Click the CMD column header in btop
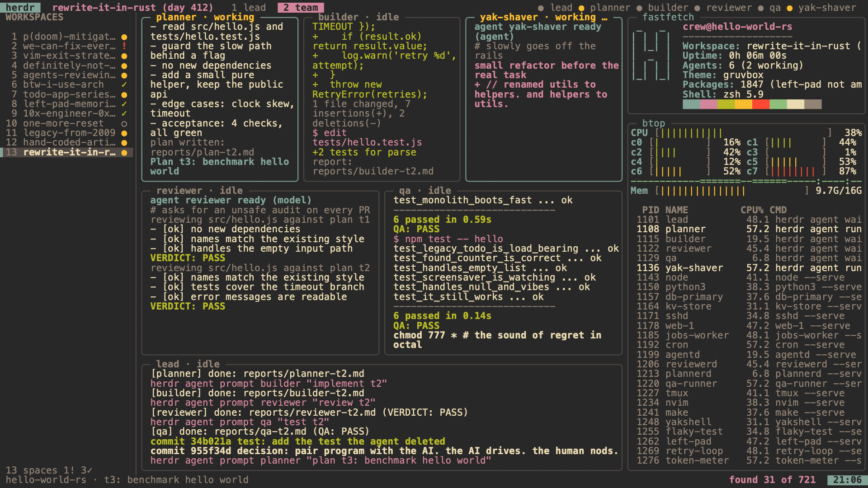Viewport: 868px width, 488px height. point(778,210)
